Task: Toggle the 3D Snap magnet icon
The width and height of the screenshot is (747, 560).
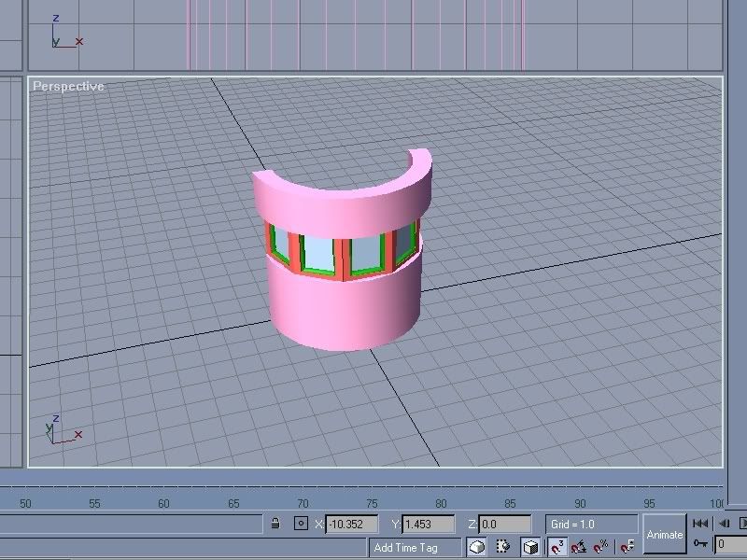Action: point(557,547)
